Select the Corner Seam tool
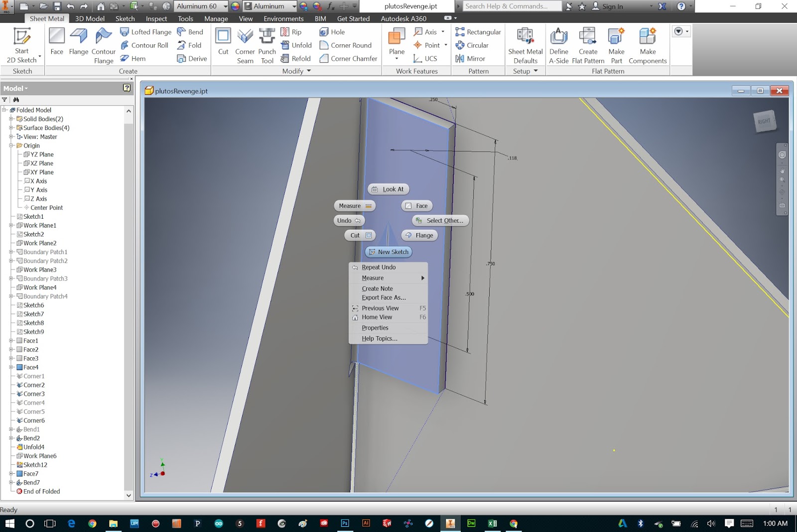 245,44
